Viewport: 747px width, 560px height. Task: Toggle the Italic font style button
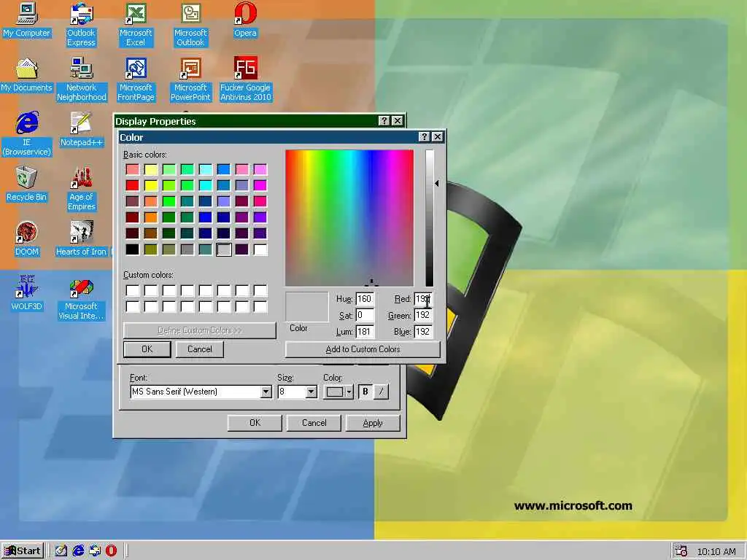(x=381, y=392)
